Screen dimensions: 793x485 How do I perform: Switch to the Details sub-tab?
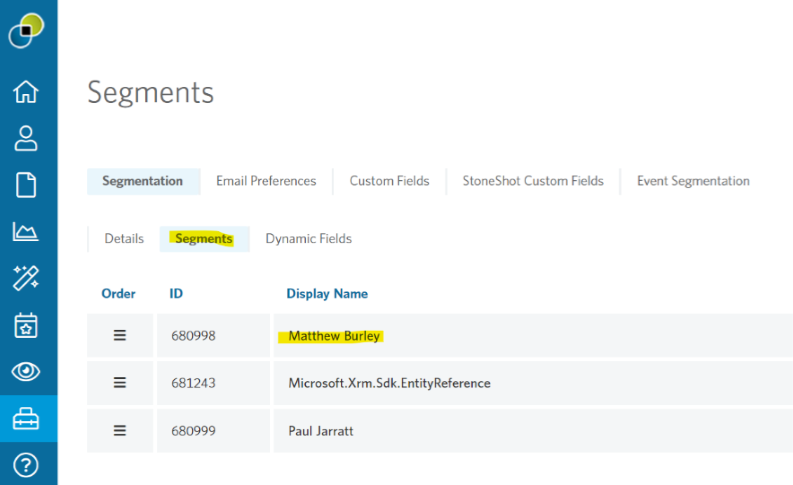(x=124, y=239)
